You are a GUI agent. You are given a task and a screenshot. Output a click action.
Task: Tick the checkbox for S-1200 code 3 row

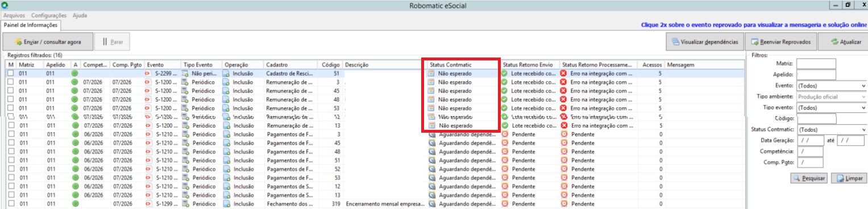click(x=10, y=82)
